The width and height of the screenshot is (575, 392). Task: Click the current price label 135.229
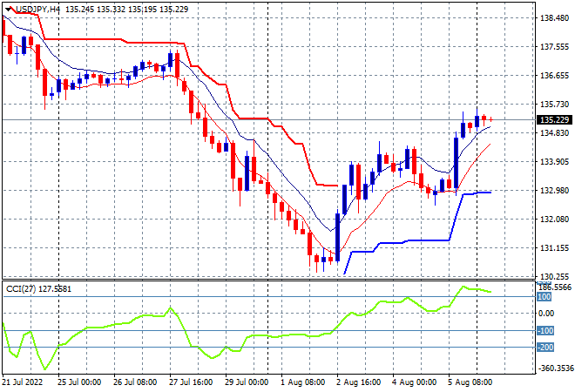click(554, 120)
